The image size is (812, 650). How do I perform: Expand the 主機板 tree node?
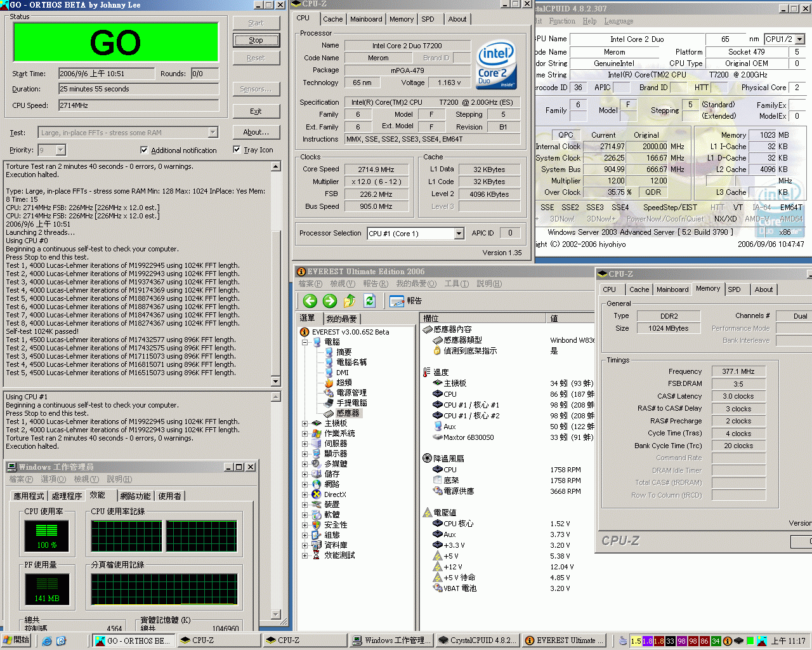tap(304, 423)
